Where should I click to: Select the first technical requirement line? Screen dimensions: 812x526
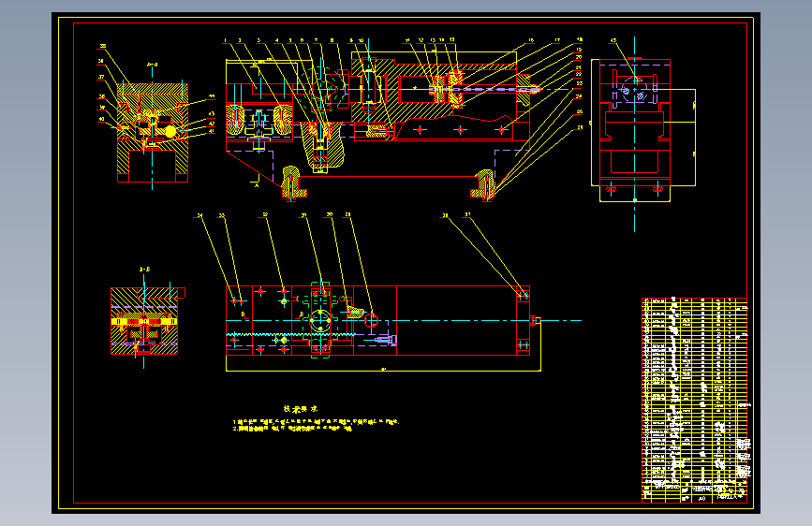(316, 422)
